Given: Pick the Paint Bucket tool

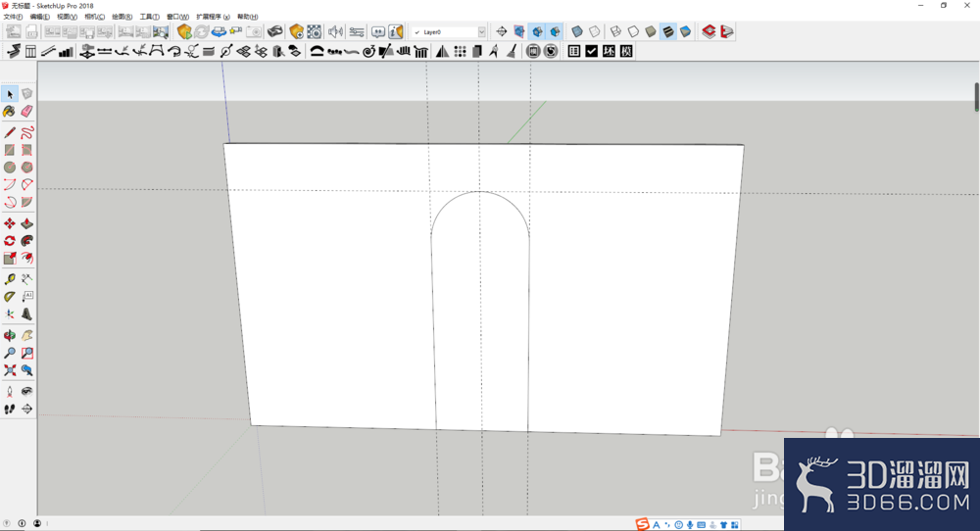Looking at the screenshot, I should coord(10,112).
